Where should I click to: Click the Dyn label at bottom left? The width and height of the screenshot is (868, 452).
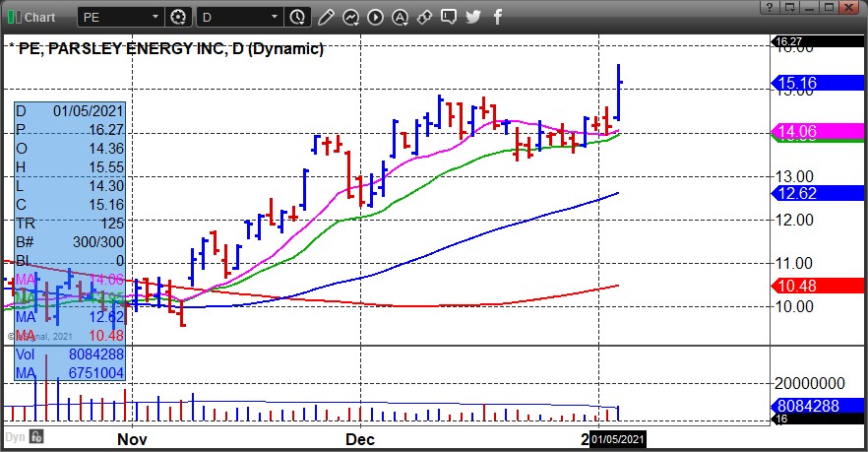tap(15, 436)
